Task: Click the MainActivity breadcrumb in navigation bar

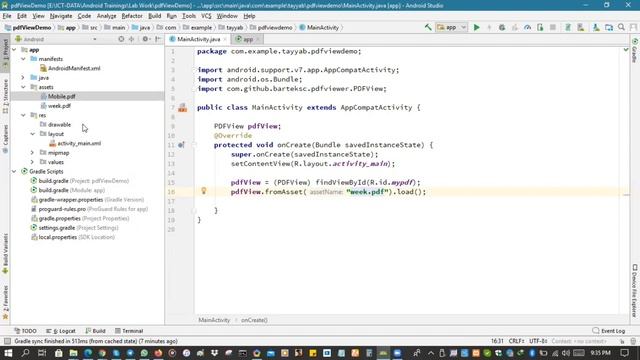Action: [319, 27]
